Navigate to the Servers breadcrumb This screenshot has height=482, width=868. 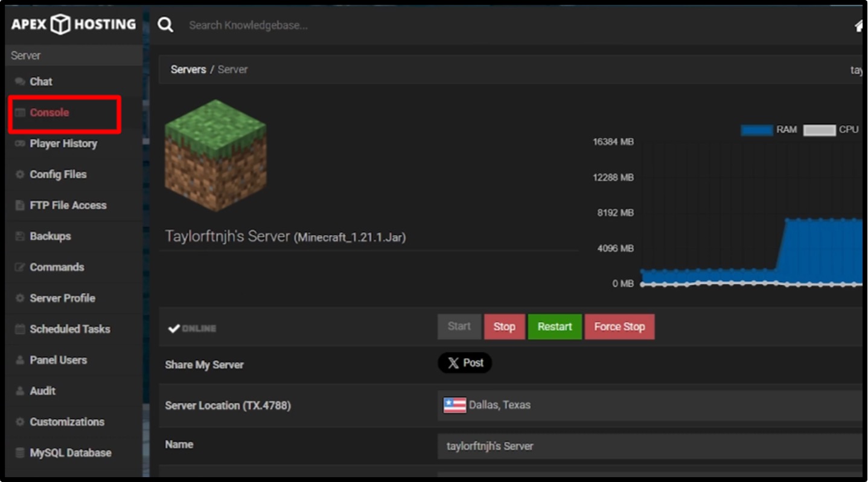pyautogui.click(x=188, y=69)
